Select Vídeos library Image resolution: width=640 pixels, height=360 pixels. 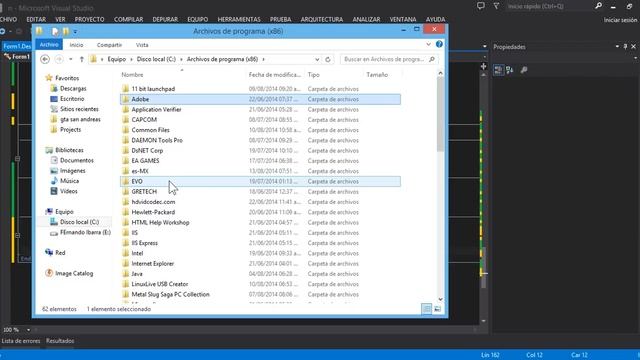pos(68,191)
